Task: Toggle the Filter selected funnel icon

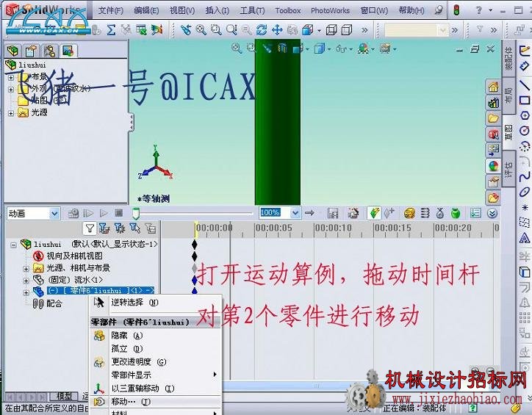Action: click(x=134, y=228)
